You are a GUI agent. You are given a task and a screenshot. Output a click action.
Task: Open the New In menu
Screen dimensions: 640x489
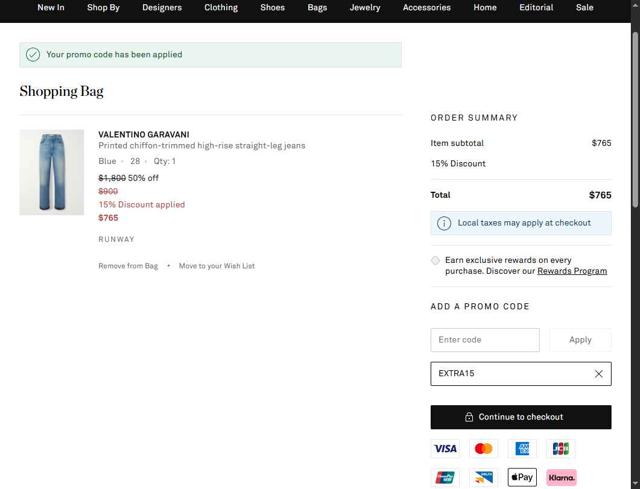51,7
